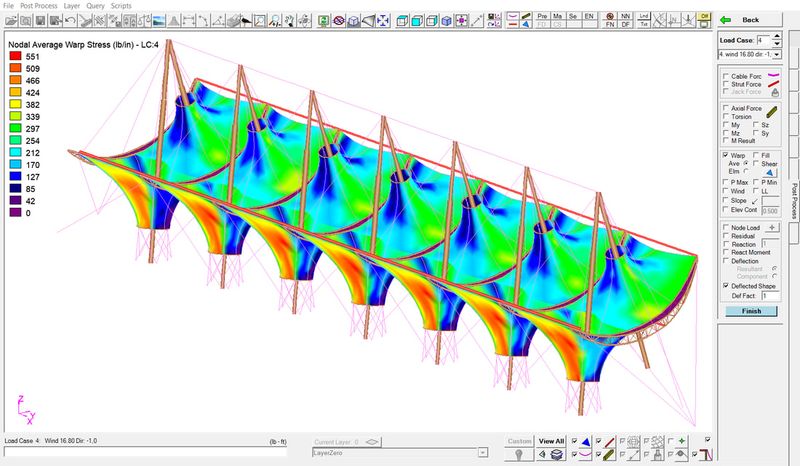This screenshot has width=800, height=466.
Task: Click the Back button
Action: coord(750,20)
